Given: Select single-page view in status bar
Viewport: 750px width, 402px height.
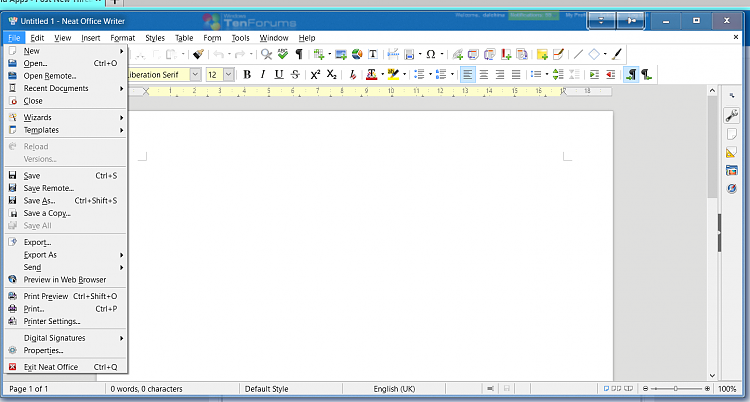Looking at the screenshot, I should pyautogui.click(x=606, y=389).
